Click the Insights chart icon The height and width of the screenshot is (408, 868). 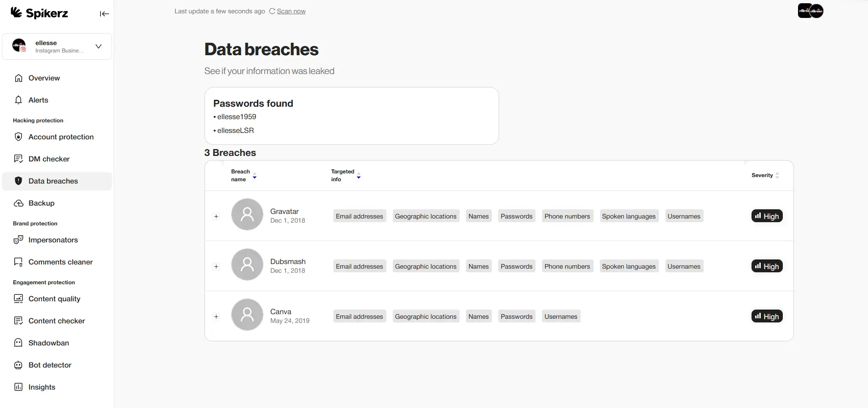[x=18, y=387]
